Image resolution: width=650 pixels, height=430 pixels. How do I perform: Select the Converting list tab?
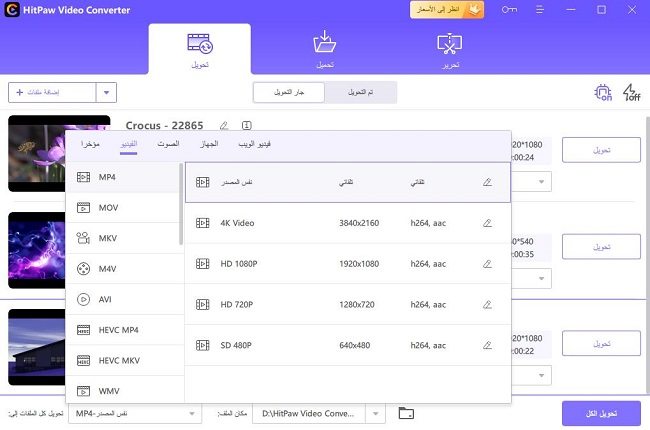click(289, 92)
